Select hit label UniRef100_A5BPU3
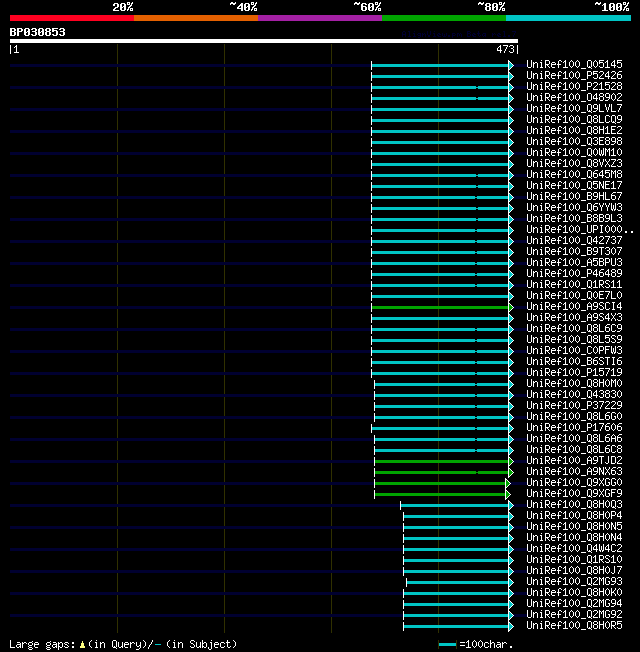 click(574, 262)
